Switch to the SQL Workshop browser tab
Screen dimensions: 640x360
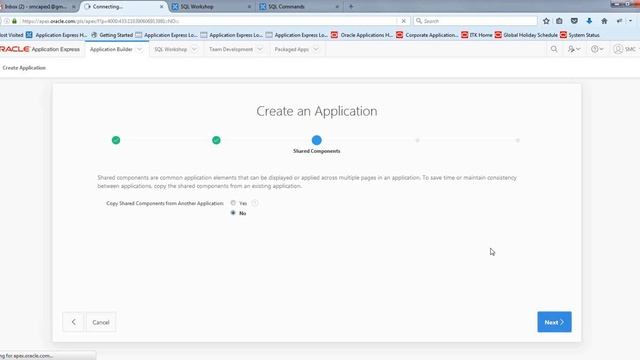(211, 7)
